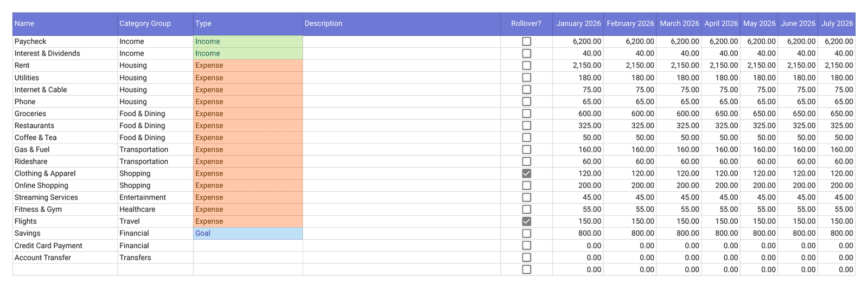The height and width of the screenshot is (288, 868).
Task: Select the Internet & Cable name cell
Action: click(x=65, y=90)
